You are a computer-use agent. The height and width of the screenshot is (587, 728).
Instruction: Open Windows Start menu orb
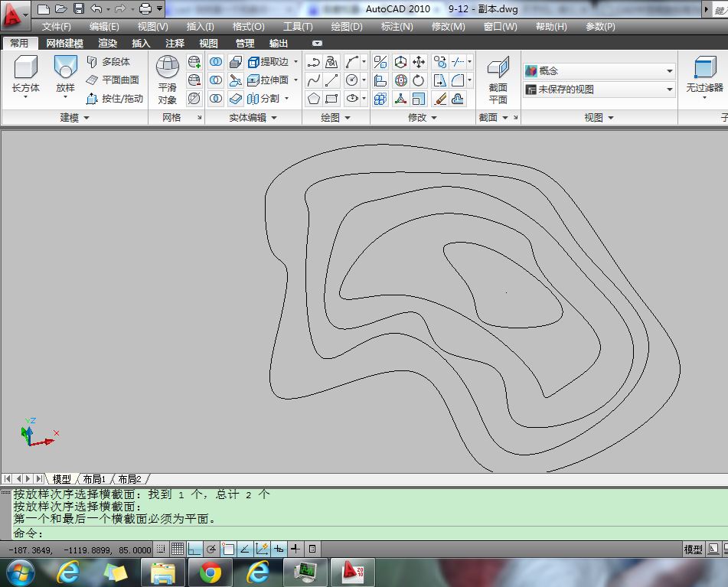(20, 572)
